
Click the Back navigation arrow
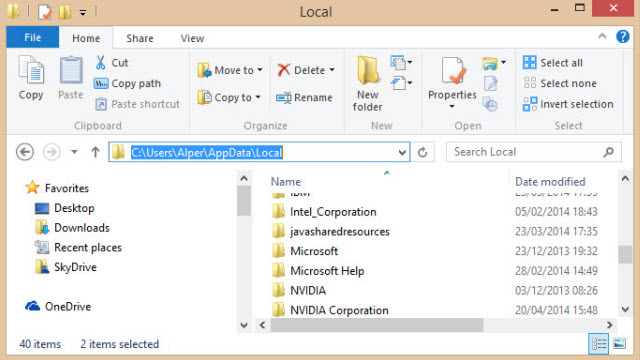tap(25, 152)
